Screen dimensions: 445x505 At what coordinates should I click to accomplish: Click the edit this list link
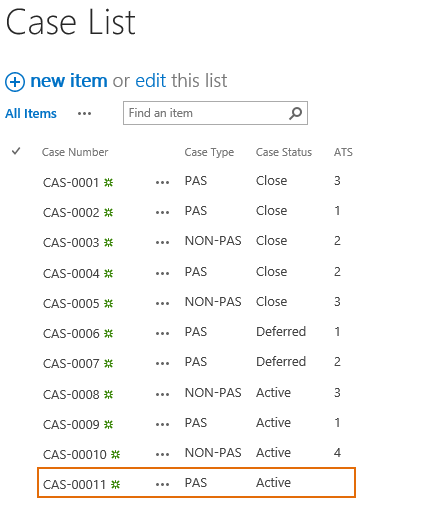151,81
